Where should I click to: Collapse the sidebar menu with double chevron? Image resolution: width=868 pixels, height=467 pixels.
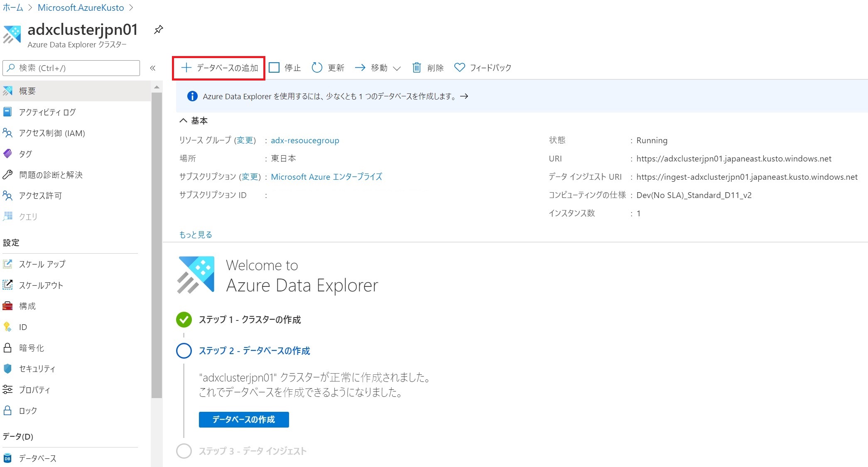(x=153, y=68)
